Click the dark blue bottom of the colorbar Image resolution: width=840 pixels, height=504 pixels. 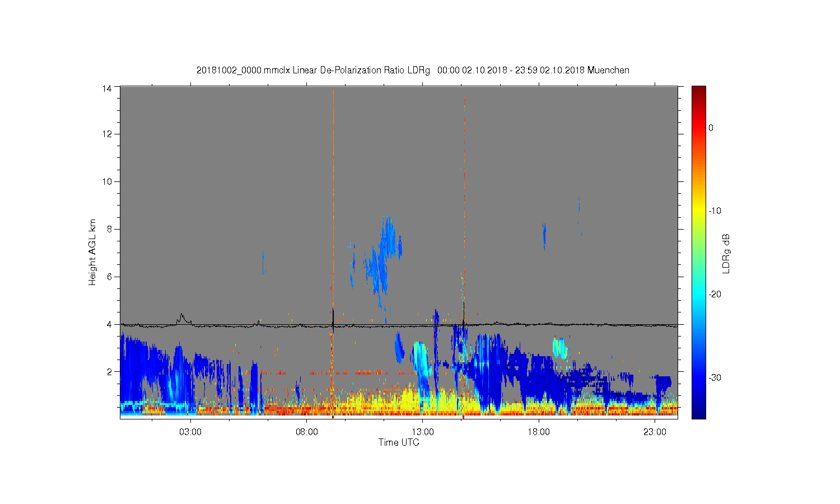(698, 413)
